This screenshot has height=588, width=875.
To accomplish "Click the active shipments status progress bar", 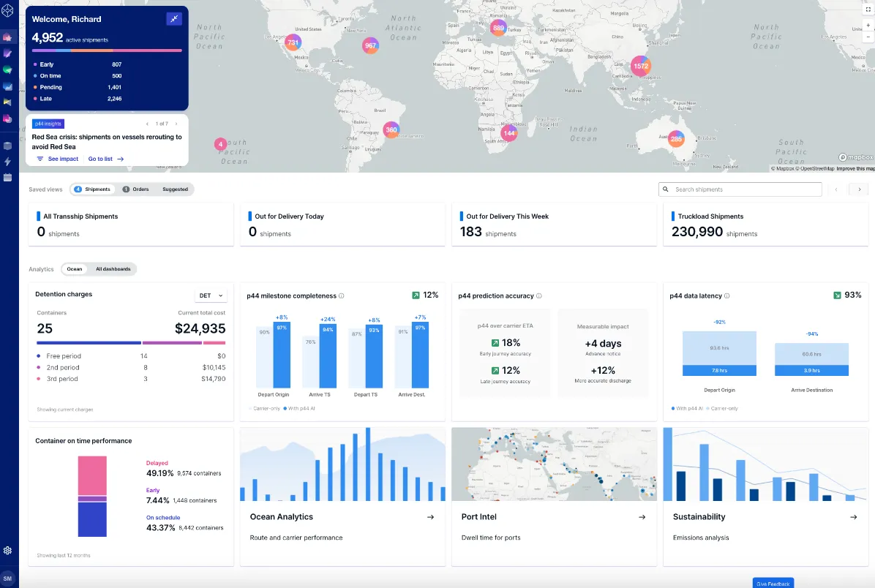I will click(107, 50).
